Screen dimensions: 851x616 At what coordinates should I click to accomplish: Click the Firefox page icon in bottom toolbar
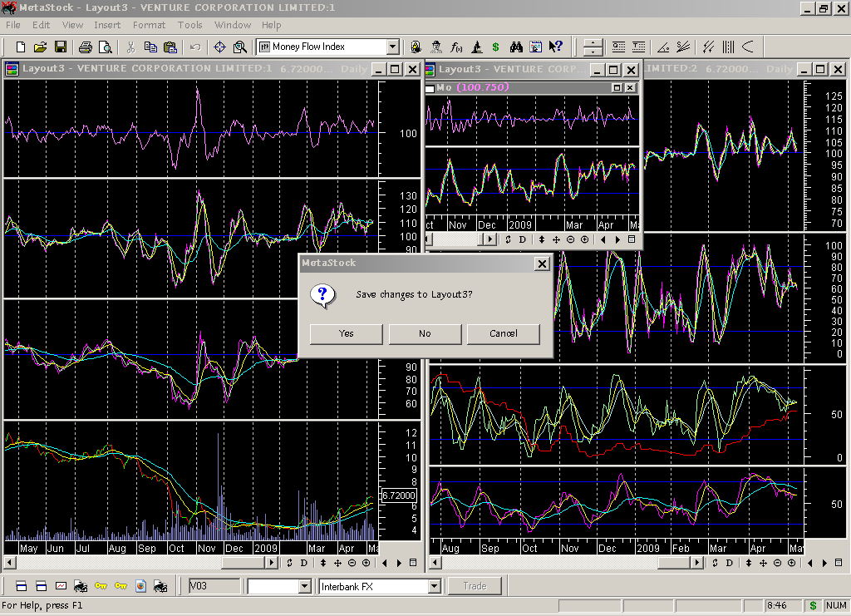point(140,586)
